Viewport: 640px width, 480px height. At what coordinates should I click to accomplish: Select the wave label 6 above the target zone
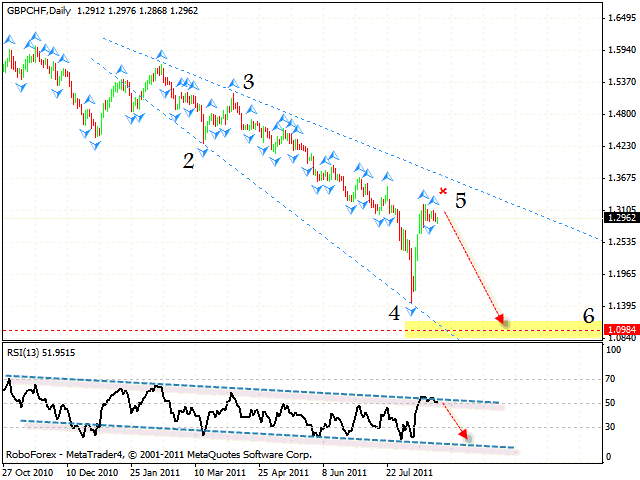point(589,315)
